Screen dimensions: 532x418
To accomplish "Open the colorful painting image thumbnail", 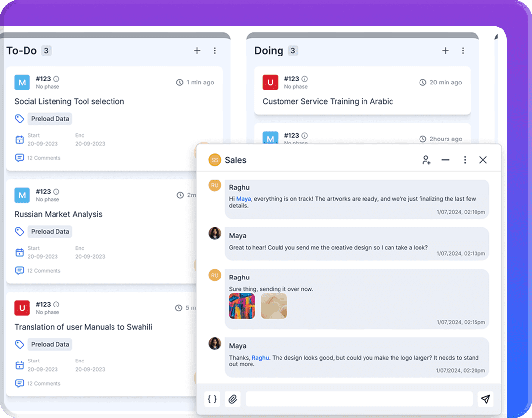I will point(242,306).
